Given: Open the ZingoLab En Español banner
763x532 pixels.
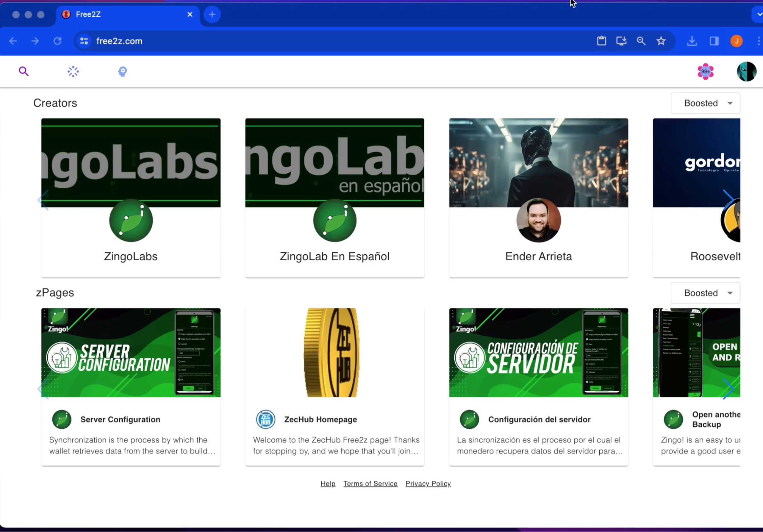Looking at the screenshot, I should pos(335,162).
